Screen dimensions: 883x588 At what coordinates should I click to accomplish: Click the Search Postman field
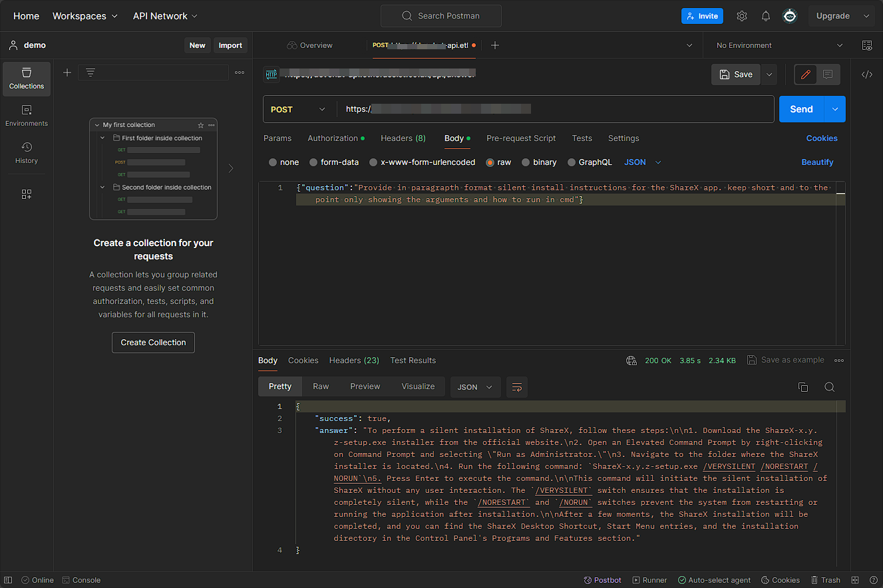click(440, 16)
